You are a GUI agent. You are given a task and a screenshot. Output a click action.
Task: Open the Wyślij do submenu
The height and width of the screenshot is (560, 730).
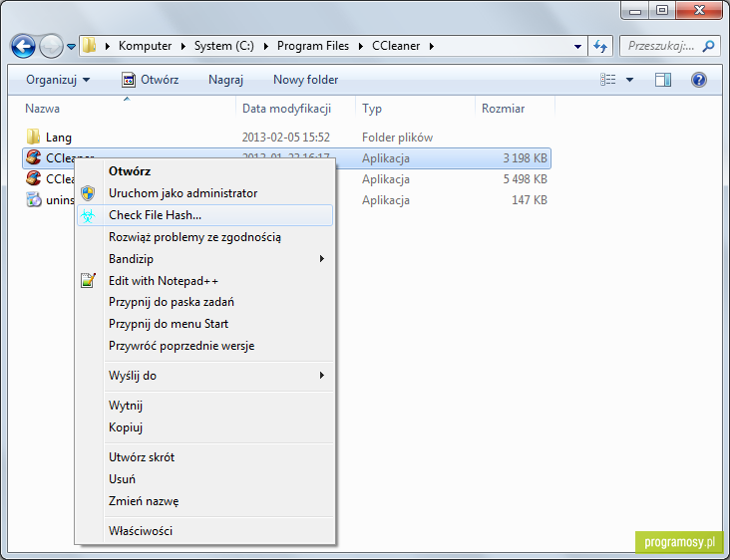204,376
